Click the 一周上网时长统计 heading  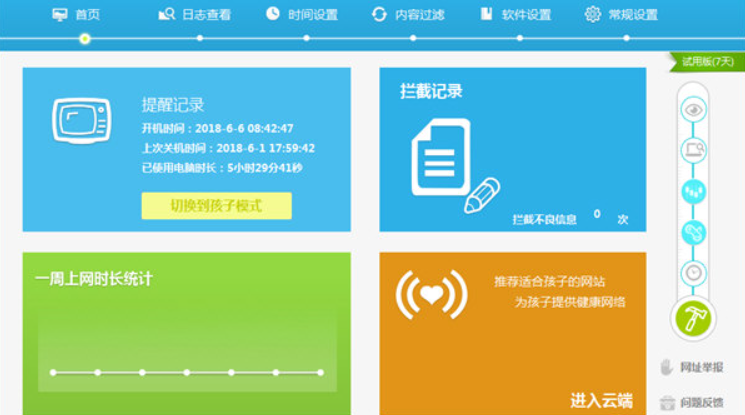pos(94,279)
